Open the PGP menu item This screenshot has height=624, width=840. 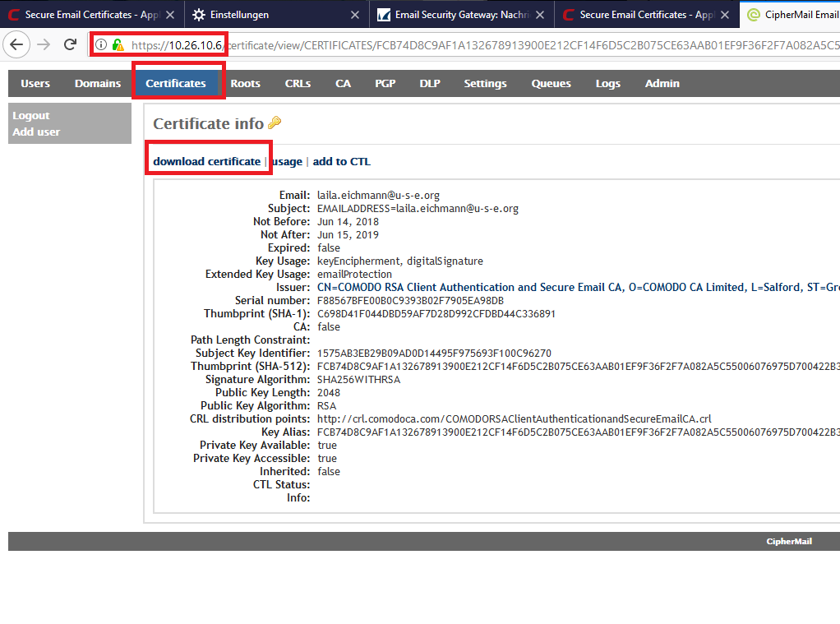point(385,83)
